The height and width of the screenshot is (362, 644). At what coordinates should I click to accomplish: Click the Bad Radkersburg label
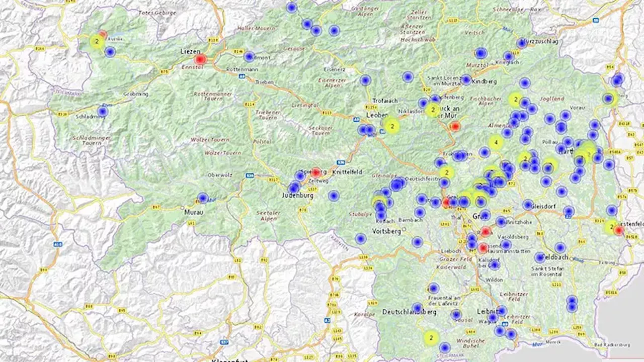tap(612, 345)
